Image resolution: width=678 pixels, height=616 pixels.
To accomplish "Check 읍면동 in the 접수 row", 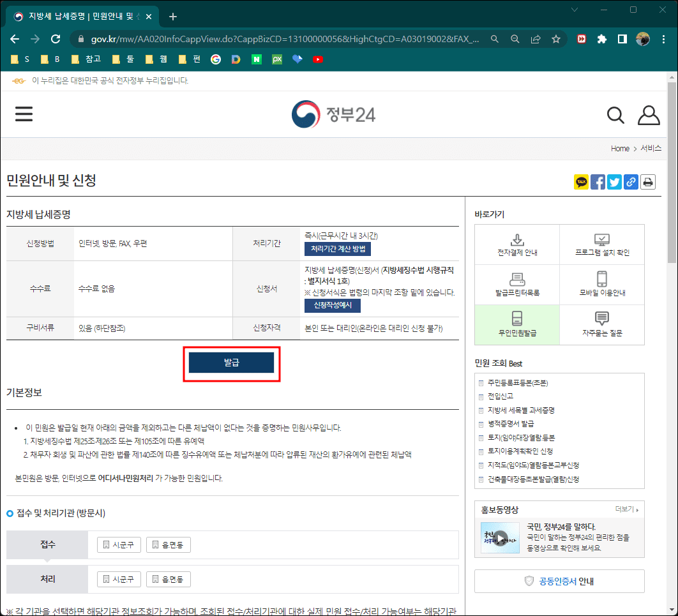I will [x=168, y=545].
